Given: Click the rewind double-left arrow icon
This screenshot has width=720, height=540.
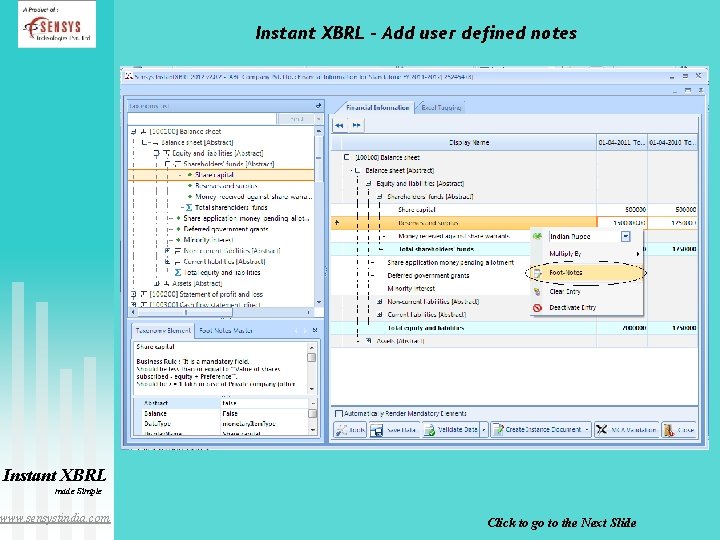Looking at the screenshot, I should click(339, 125).
